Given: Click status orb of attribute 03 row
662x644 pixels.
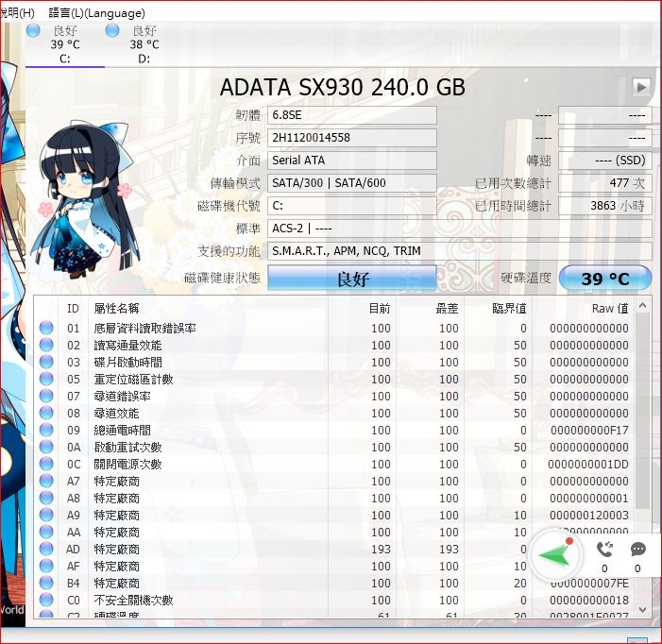Looking at the screenshot, I should coord(46,362).
